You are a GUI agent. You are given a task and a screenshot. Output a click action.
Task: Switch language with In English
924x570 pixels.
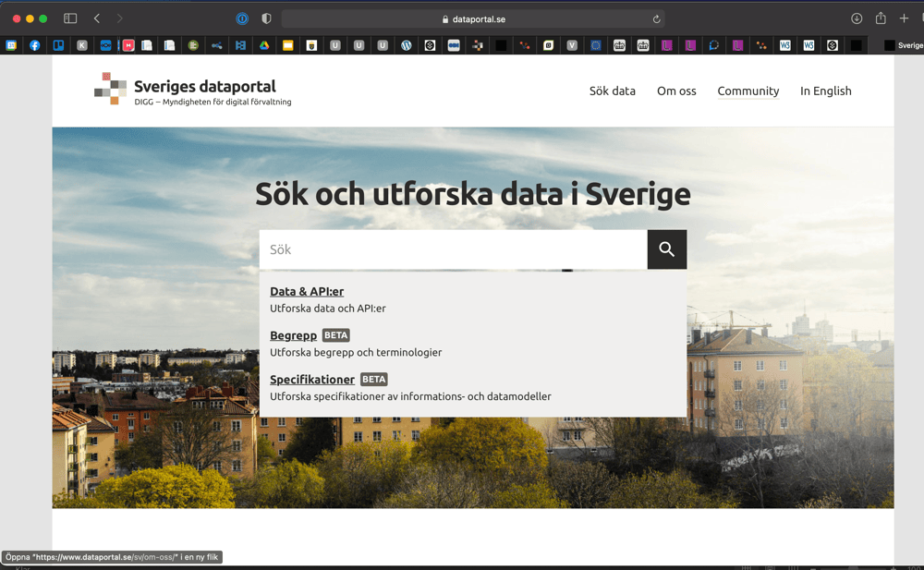(825, 91)
